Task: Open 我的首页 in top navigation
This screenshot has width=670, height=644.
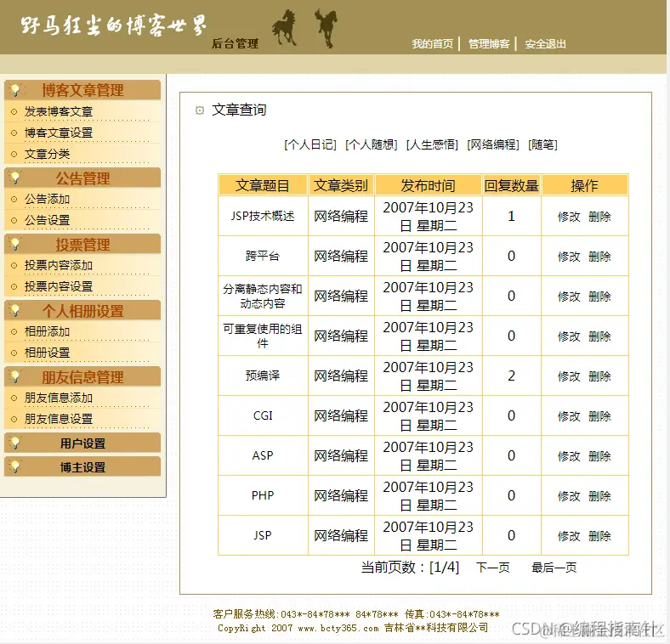Action: [432, 44]
